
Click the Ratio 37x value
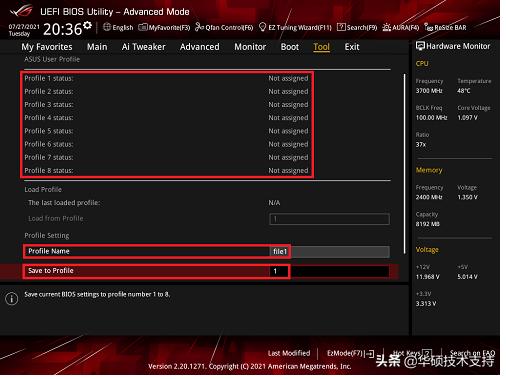coord(421,145)
